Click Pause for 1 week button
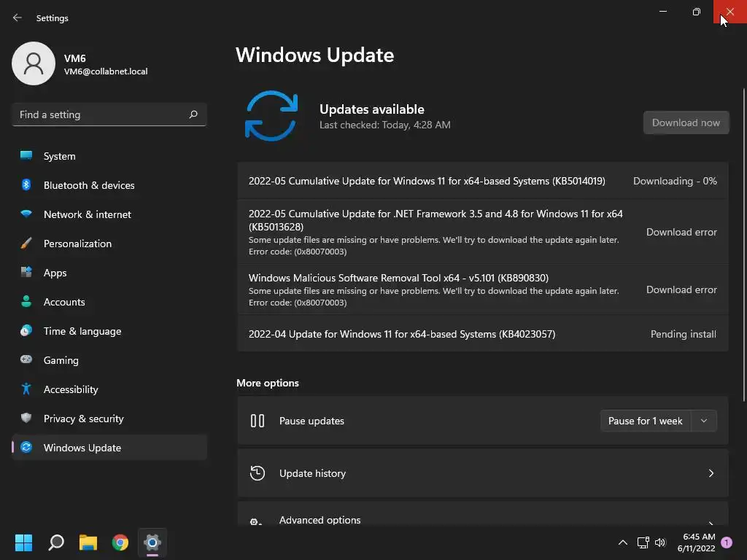Image resolution: width=747 pixels, height=560 pixels. pos(646,421)
